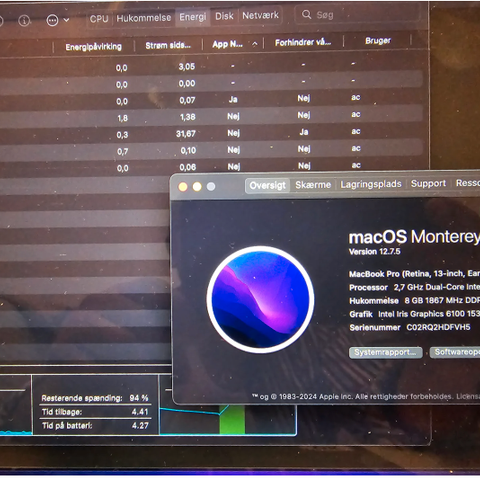Image resolution: width=480 pixels, height=480 pixels.
Task: Toggle sort arrow on App N... column
Action: tap(255, 44)
